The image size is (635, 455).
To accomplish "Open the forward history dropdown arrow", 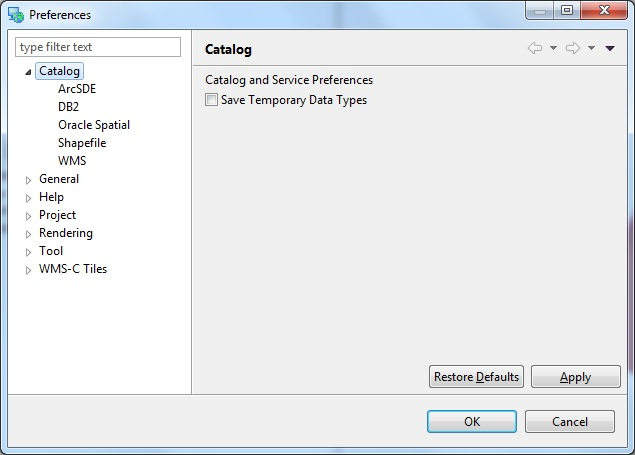I will (591, 48).
